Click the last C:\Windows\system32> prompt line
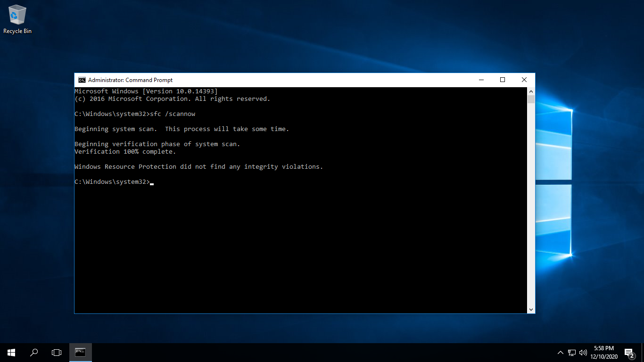The image size is (644, 362). coord(114,182)
